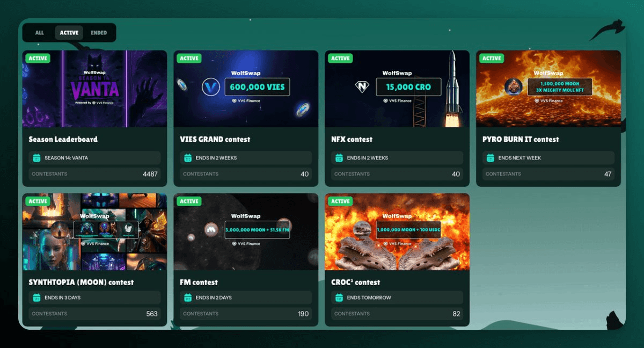Click ACTIVE badge on NFX contest card

pos(340,58)
